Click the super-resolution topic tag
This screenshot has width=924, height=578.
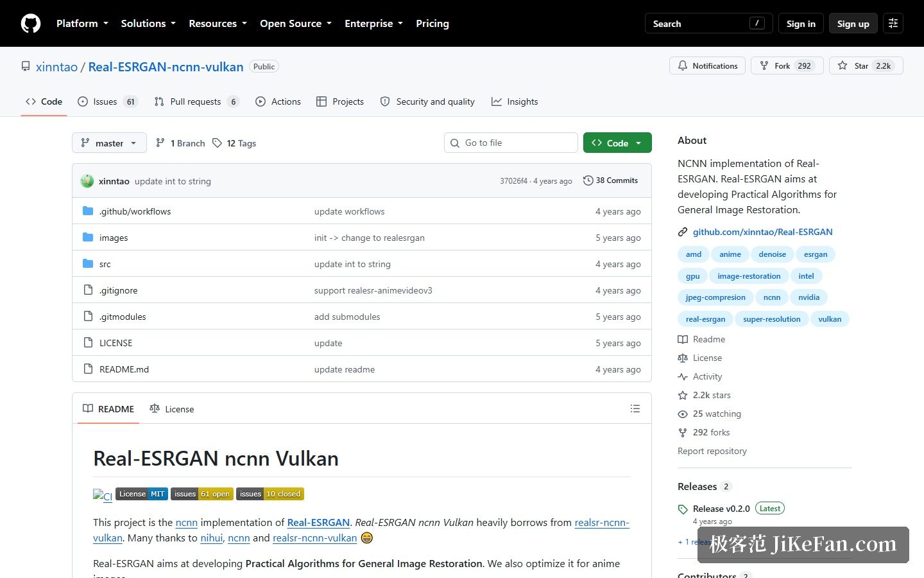click(772, 319)
